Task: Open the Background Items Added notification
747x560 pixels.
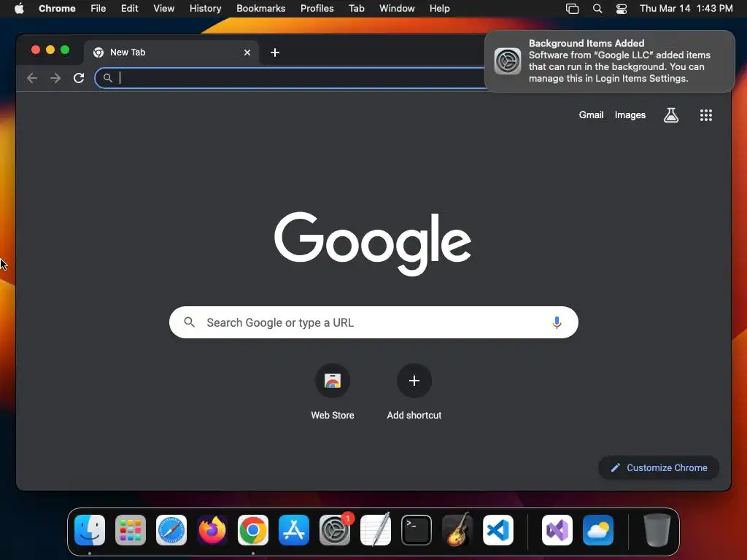Action: 609,61
